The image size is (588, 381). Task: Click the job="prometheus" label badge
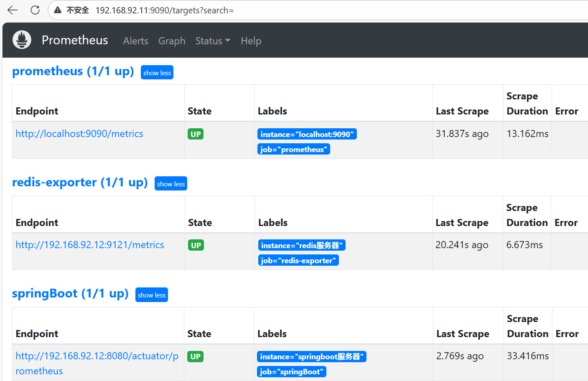294,149
